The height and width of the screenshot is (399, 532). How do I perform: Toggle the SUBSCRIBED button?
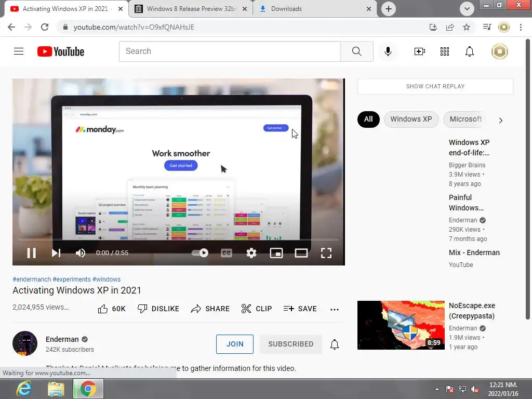(291, 344)
